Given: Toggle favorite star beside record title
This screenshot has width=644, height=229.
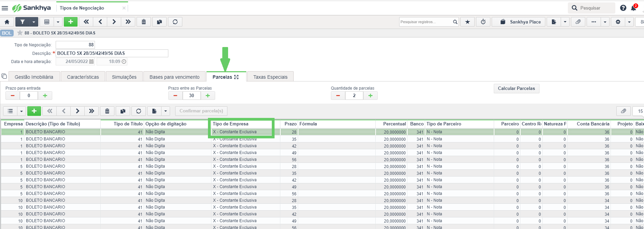Looking at the screenshot, I should tap(20, 33).
